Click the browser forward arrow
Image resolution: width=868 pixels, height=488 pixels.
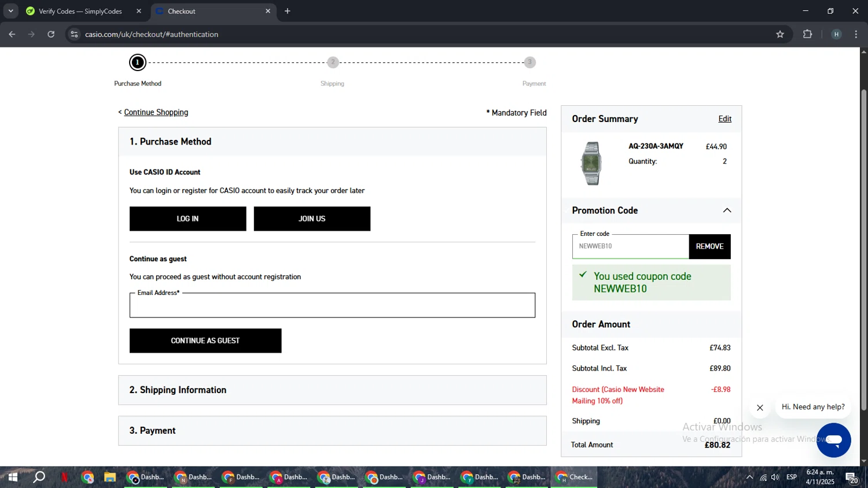[31, 34]
